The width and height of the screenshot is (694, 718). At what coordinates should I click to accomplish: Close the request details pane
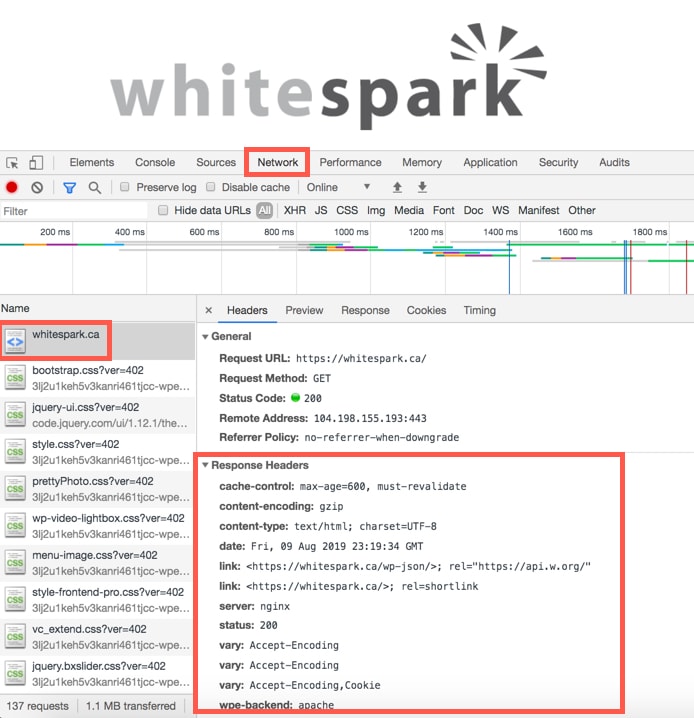[209, 310]
